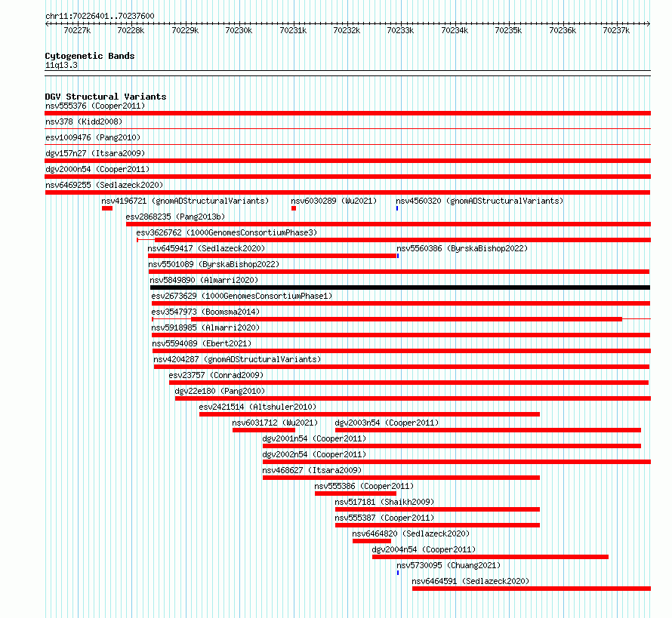
Task: Open variant esv1009476 (Pang2010) label
Action: [93, 137]
